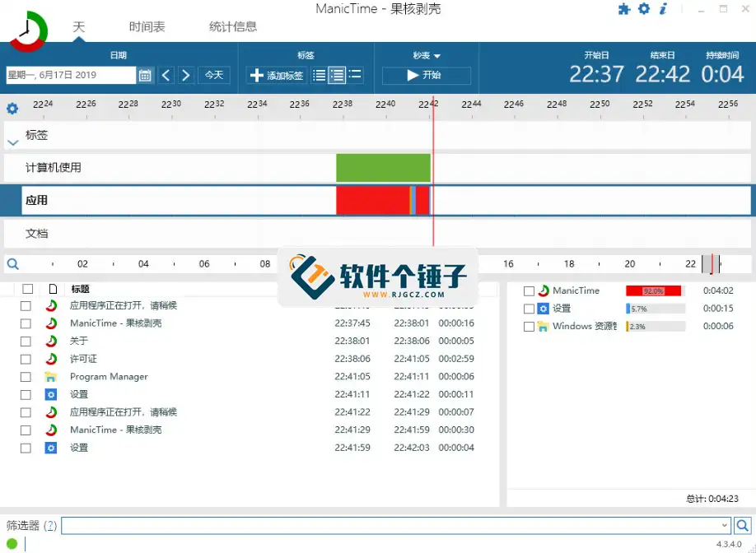Image resolution: width=756 pixels, height=553 pixels.
Task: Start the stopwatch with 开始 button
Action: (427, 75)
